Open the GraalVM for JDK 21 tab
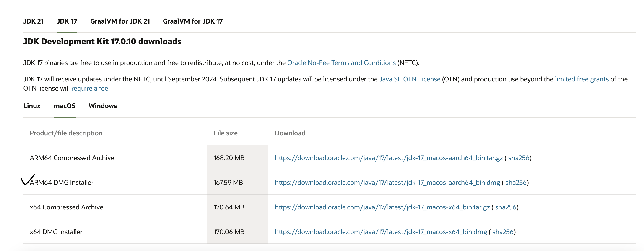The width and height of the screenshot is (644, 251). tap(120, 21)
